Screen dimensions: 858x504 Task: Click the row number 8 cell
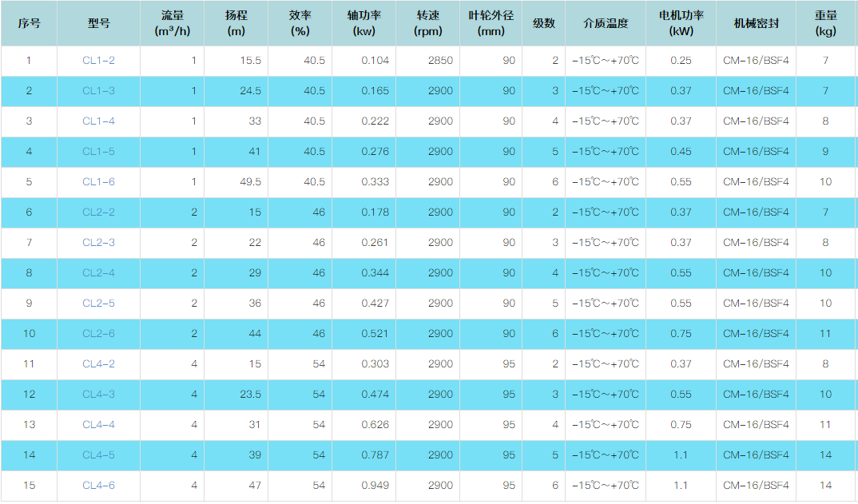pos(29,273)
